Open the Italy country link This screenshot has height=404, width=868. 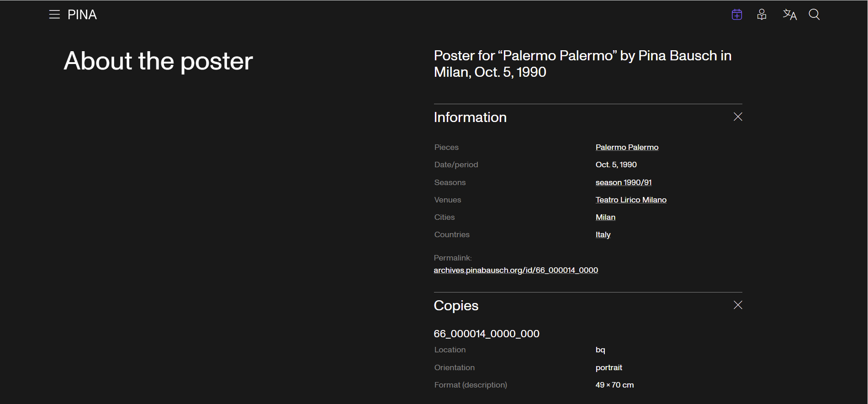point(603,234)
